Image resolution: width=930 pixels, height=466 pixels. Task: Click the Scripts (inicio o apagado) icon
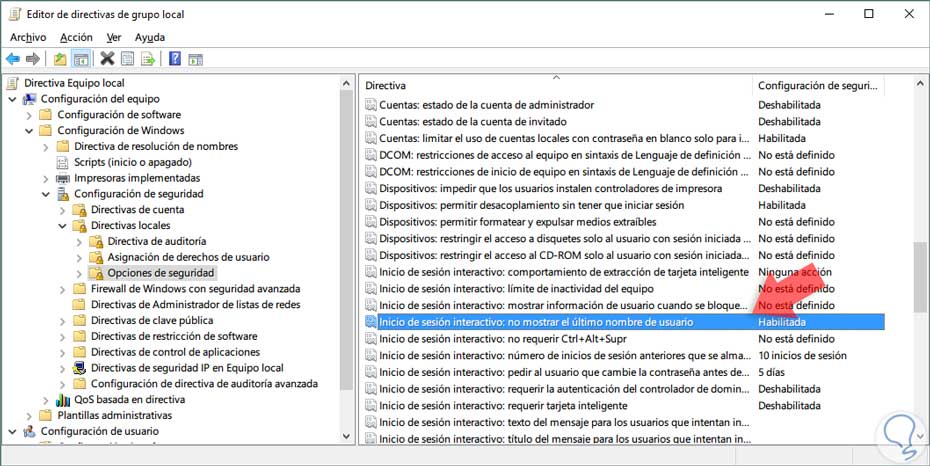[62, 162]
